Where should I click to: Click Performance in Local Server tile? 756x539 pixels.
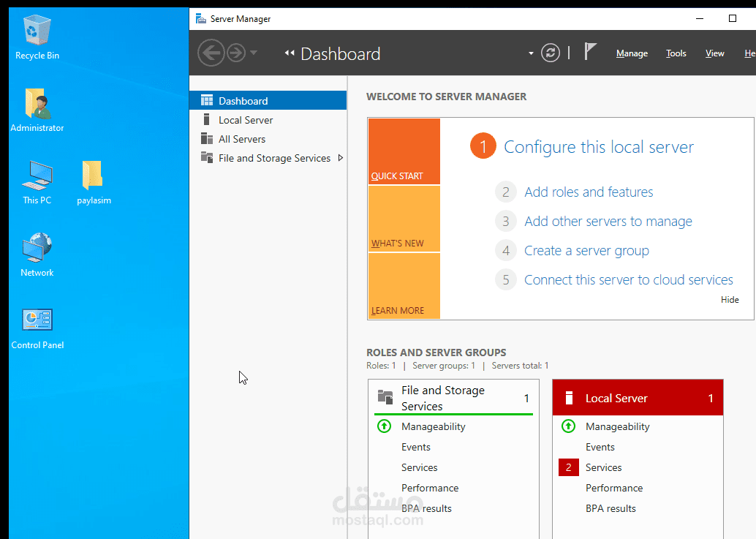(613, 488)
